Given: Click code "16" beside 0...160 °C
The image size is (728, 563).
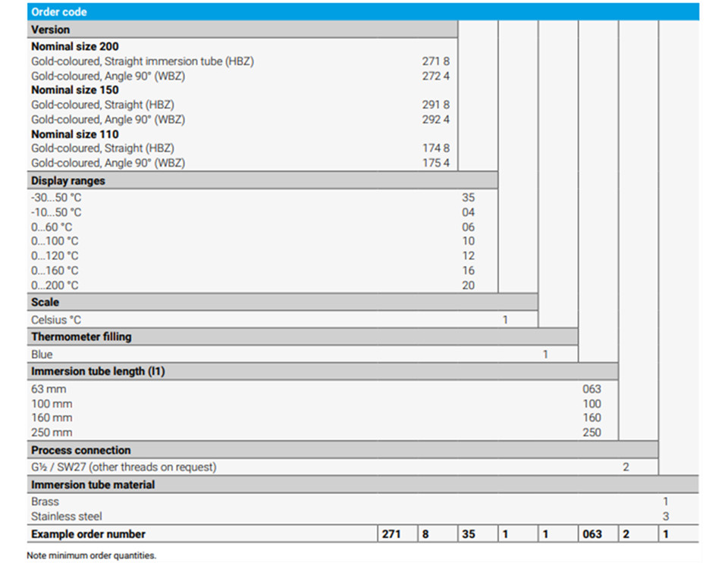Looking at the screenshot, I should pyautogui.click(x=468, y=271).
